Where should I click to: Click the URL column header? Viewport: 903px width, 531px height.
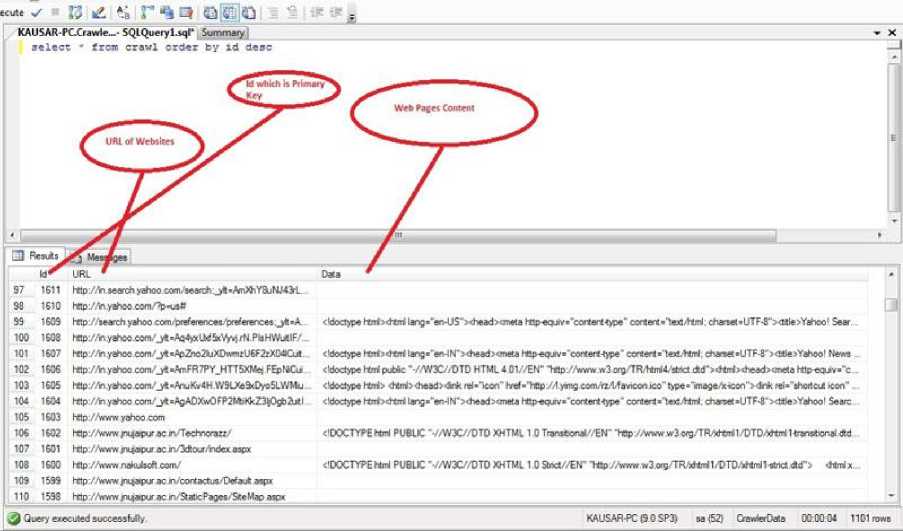point(192,274)
